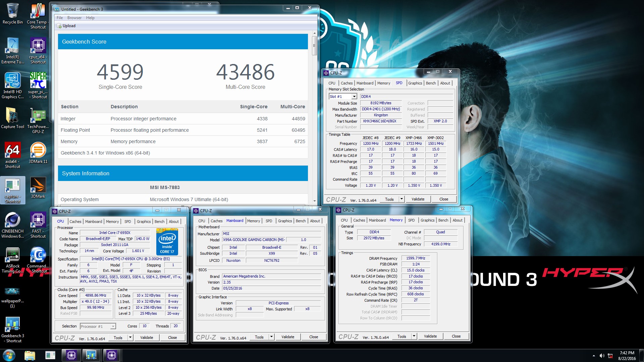Switch to CPU tab in Memory CPU-Z window

(344, 220)
